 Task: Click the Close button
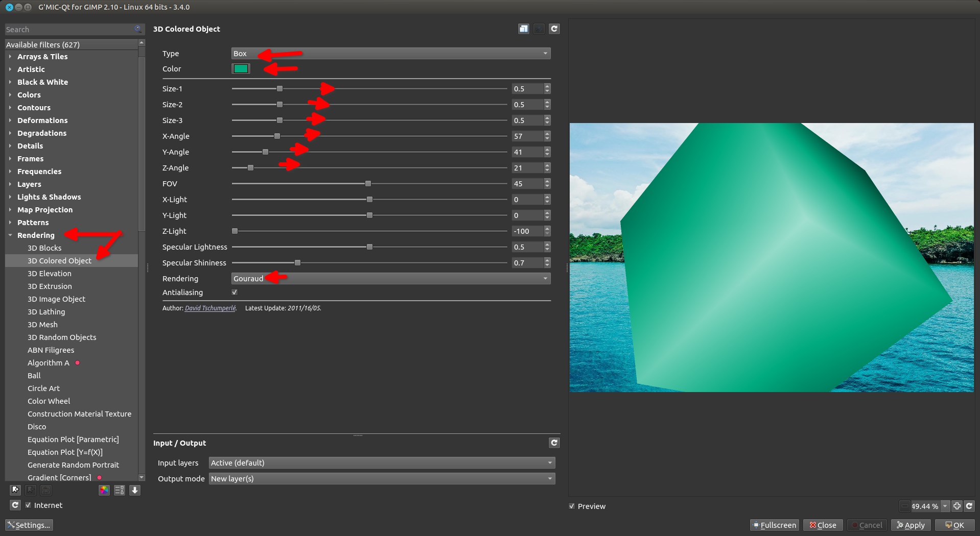point(823,525)
